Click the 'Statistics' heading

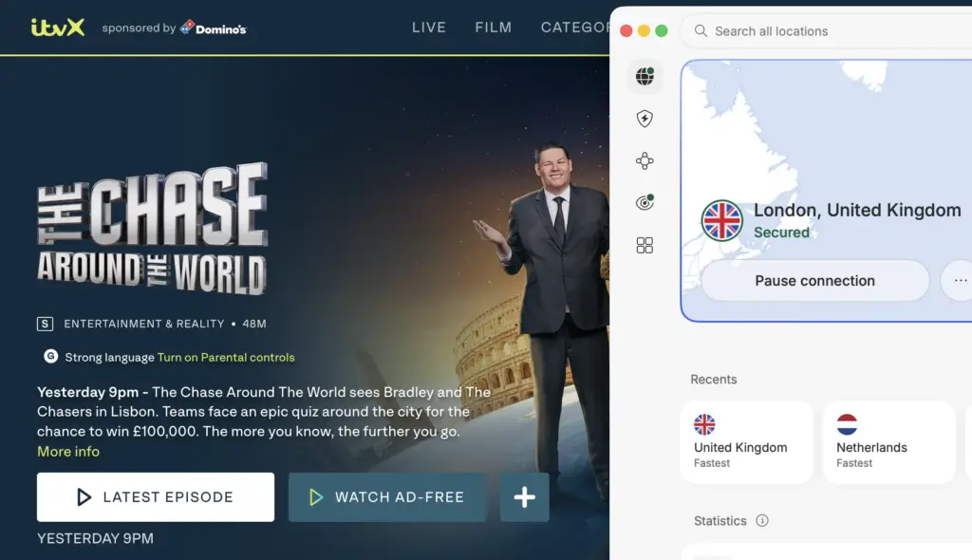coord(720,521)
